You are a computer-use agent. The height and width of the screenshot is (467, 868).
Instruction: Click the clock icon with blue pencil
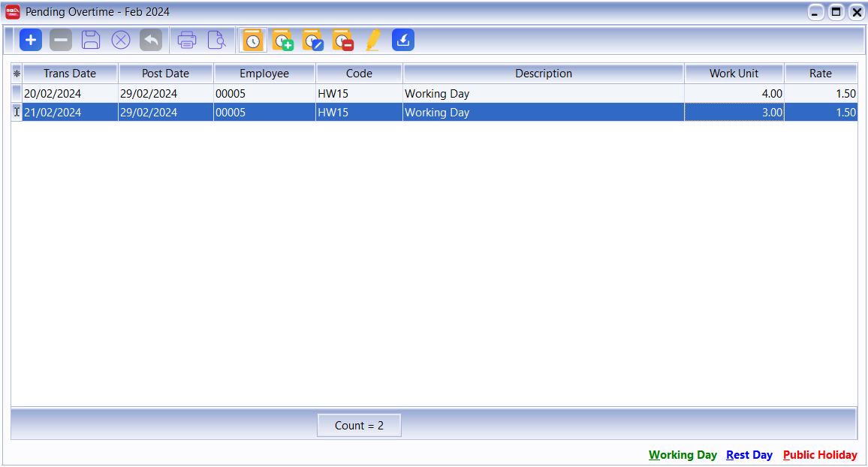click(313, 41)
